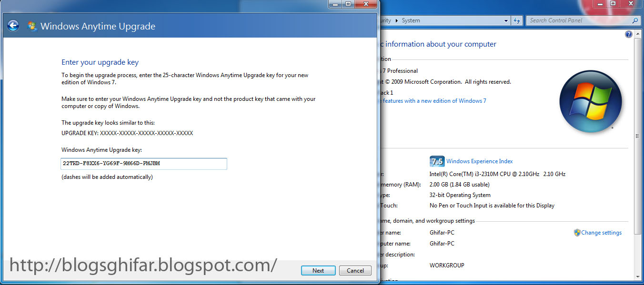This screenshot has height=285, width=644.
Task: Go back with the blue back arrow
Action: (x=13, y=26)
